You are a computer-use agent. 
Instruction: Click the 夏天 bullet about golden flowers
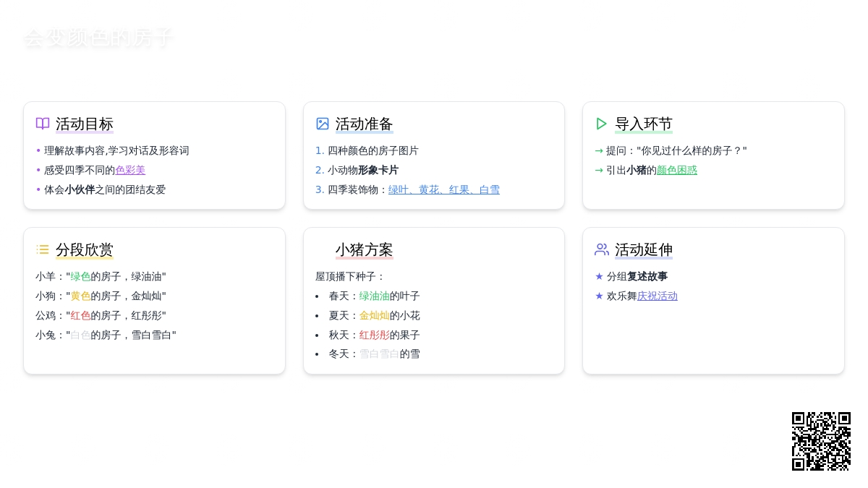(374, 316)
